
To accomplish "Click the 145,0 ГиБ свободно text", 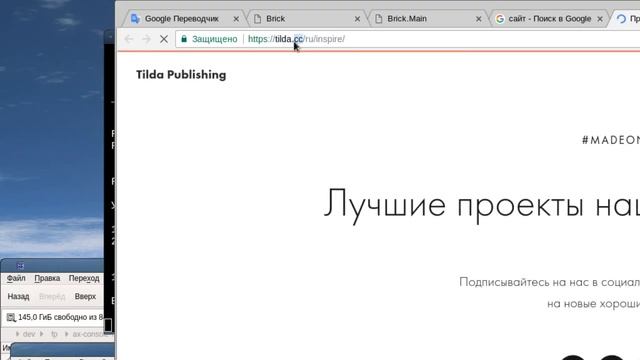I will tap(60, 317).
